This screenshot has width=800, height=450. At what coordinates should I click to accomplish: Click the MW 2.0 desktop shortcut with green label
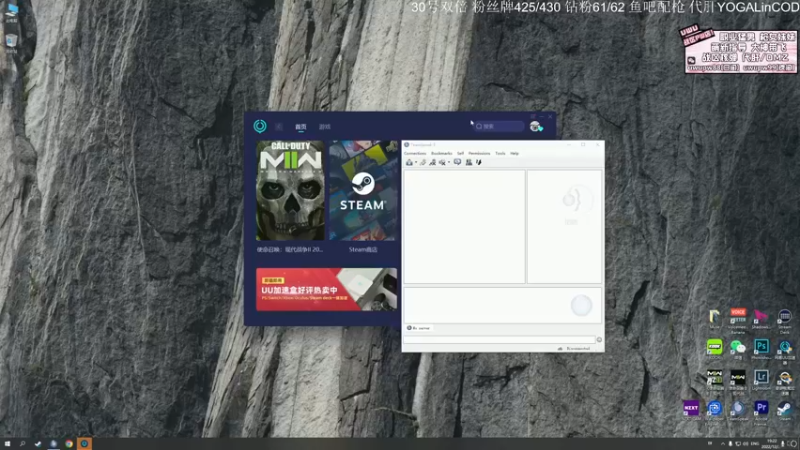pyautogui.click(x=714, y=379)
